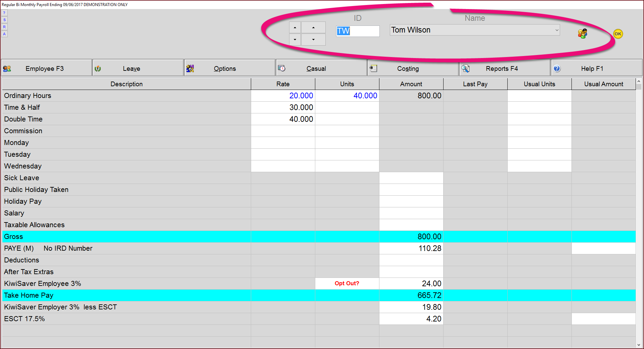Screen dimensions: 644x349
Task: Click the Time & Half units cell
Action: tap(347, 107)
